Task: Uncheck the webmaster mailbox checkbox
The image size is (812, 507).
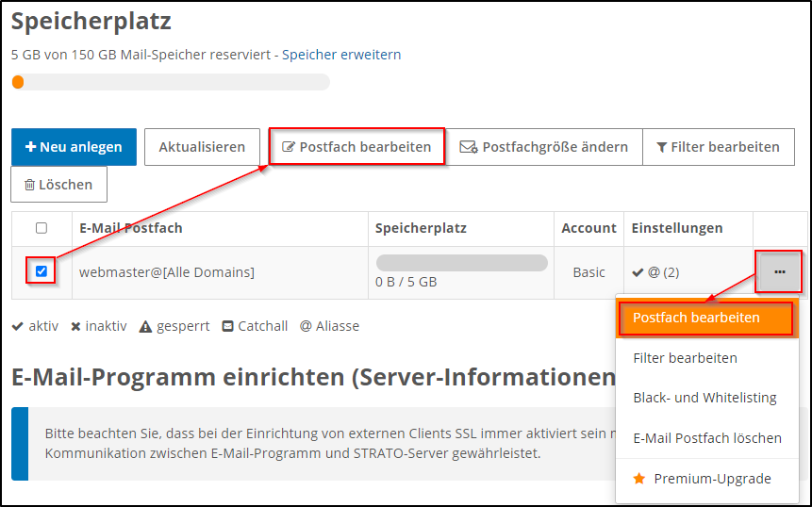Action: [x=41, y=272]
